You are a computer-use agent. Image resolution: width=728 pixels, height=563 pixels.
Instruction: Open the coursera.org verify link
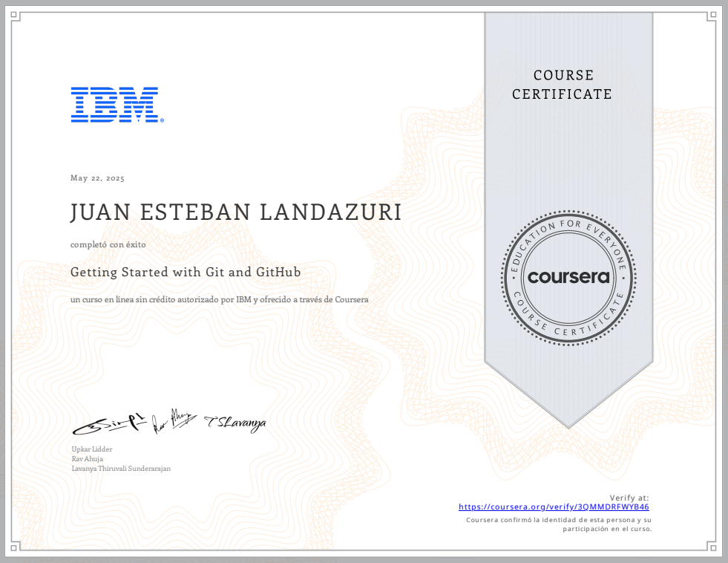554,507
